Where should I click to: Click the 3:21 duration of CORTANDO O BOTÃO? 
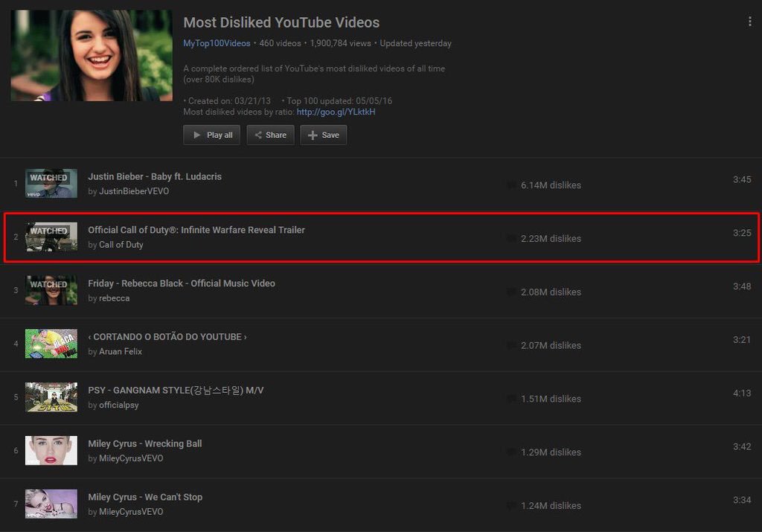click(x=742, y=339)
